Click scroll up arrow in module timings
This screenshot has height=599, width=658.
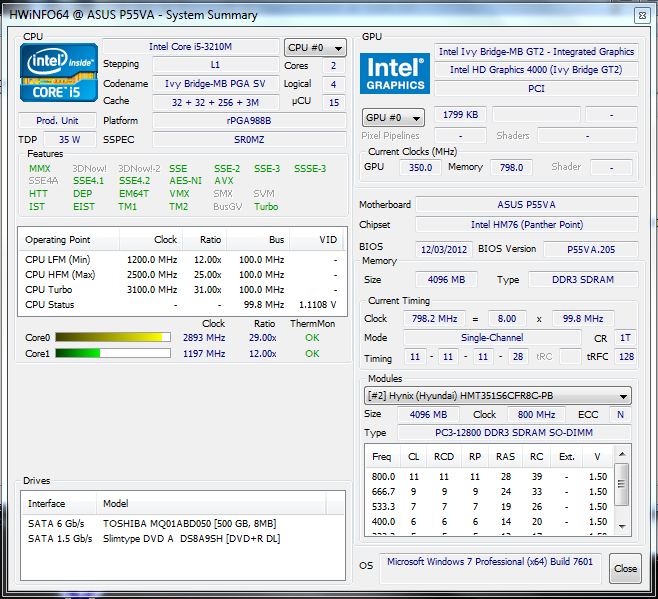(x=622, y=454)
